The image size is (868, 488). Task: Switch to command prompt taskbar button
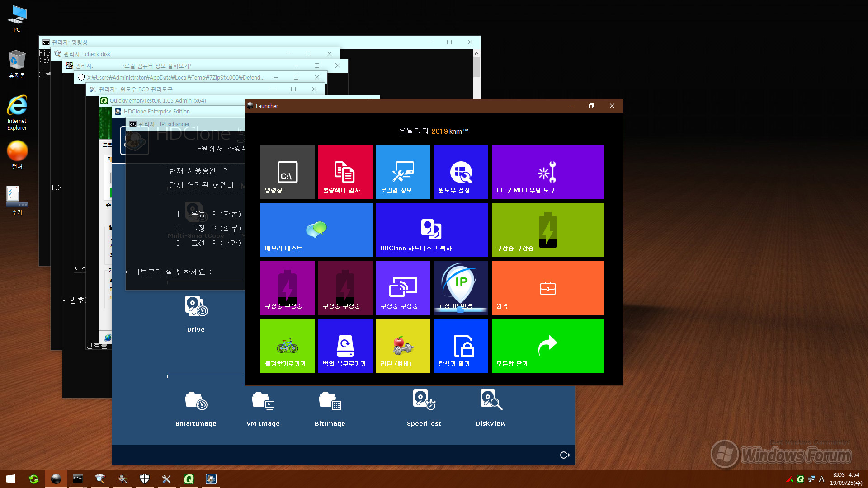pyautogui.click(x=78, y=479)
